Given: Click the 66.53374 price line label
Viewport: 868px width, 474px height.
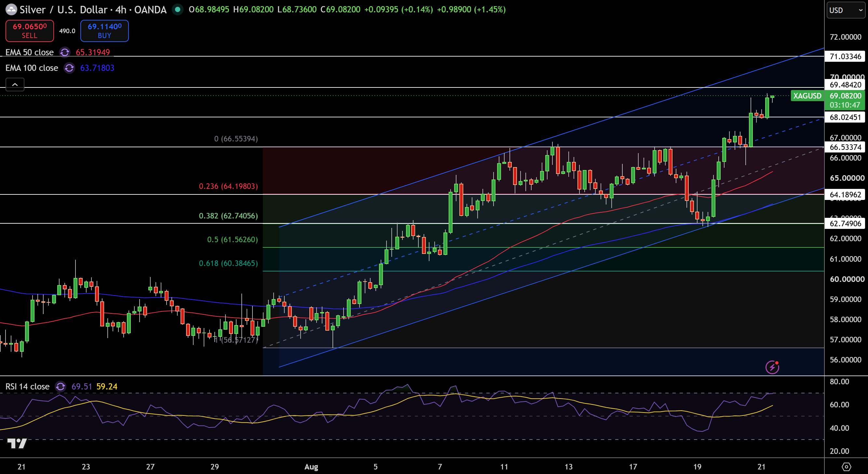Looking at the screenshot, I should pyautogui.click(x=845, y=147).
